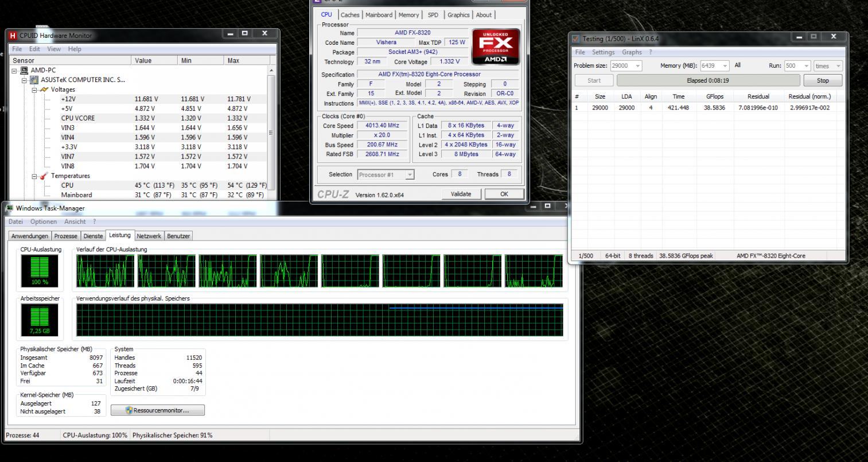Screen dimensions: 868x462
Task: Open the Ressourcenmonitor button
Action: tap(157, 410)
